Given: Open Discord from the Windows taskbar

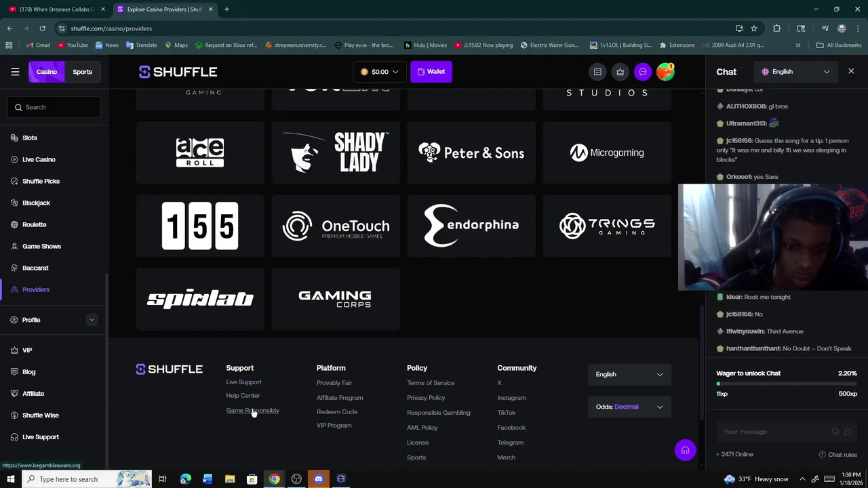Looking at the screenshot, I should [x=319, y=479].
